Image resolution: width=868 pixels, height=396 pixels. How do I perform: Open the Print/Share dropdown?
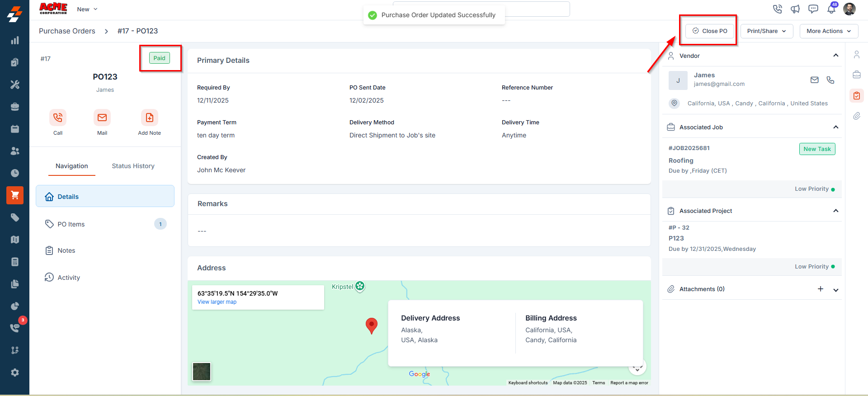(767, 31)
